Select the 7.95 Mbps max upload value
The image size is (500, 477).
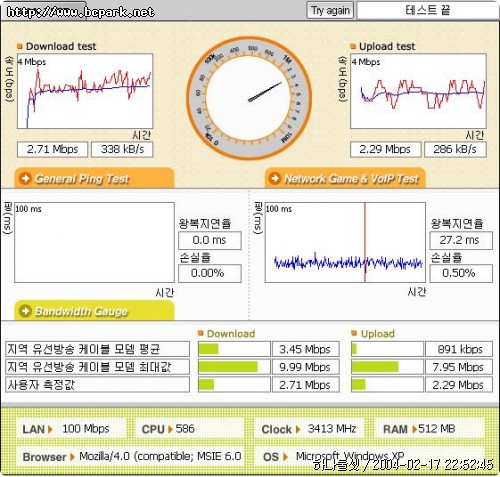click(459, 367)
